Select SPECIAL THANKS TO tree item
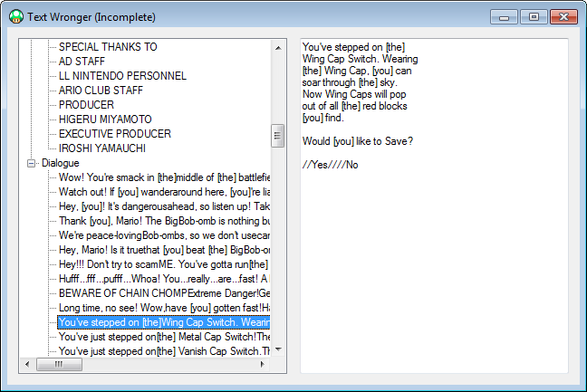Screen dimensions: 587x392 [x=108, y=47]
